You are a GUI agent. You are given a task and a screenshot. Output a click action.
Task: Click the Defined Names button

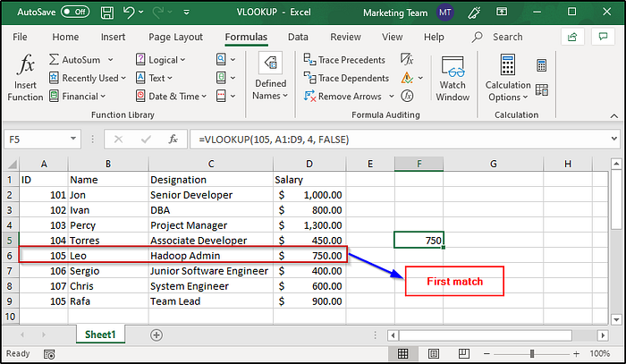(270, 77)
